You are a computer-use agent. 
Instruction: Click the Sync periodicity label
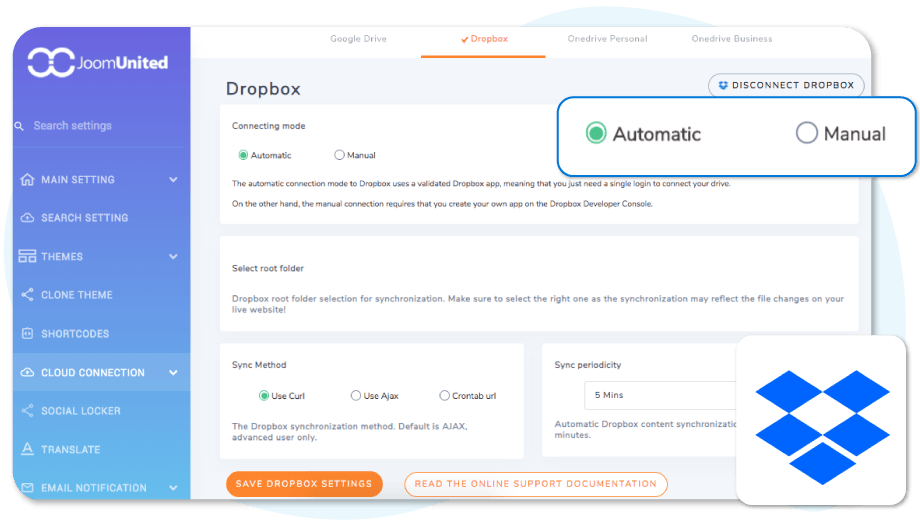tap(587, 365)
